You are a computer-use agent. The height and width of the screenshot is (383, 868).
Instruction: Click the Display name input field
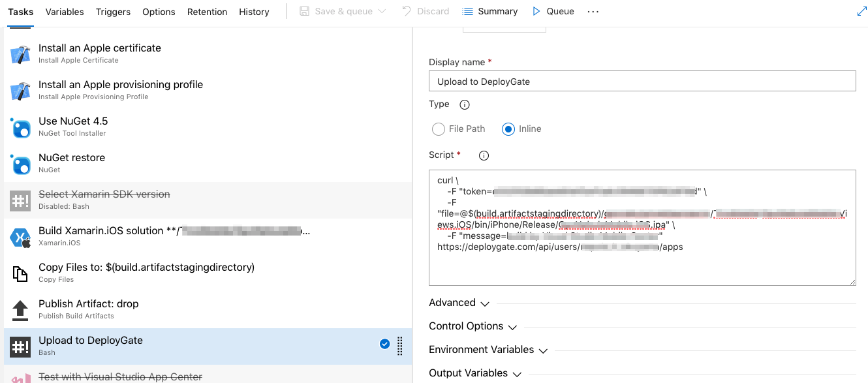(642, 82)
